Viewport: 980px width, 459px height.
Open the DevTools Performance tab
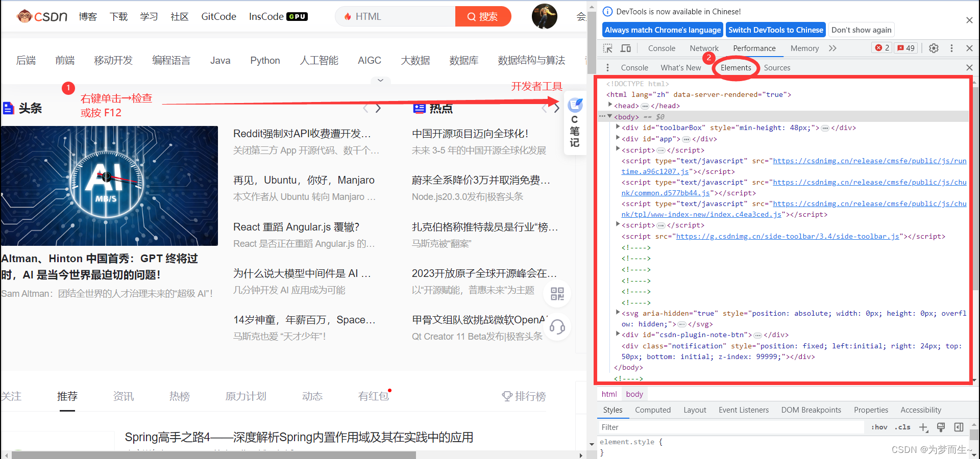click(x=754, y=48)
